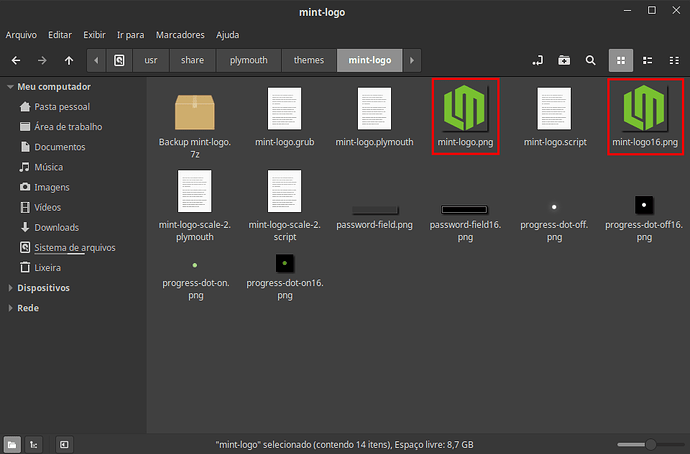The width and height of the screenshot is (690, 454).
Task: Create a new folder with toolbar icon
Action: tap(564, 60)
